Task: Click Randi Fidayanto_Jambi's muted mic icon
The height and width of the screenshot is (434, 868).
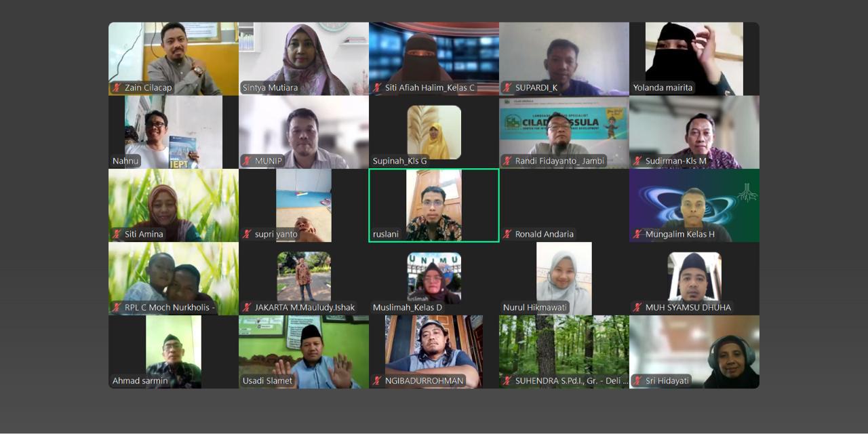Action: [x=508, y=161]
